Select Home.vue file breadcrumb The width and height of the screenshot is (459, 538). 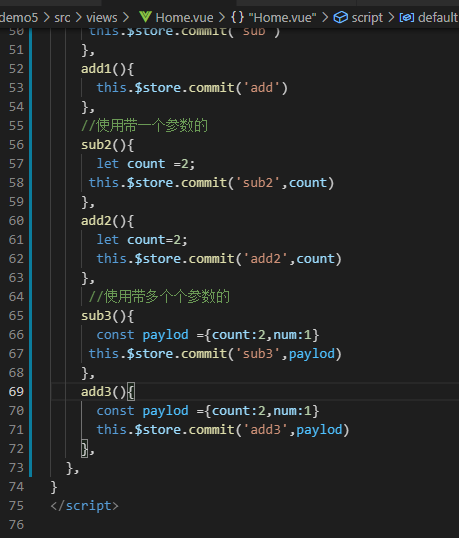pos(184,17)
